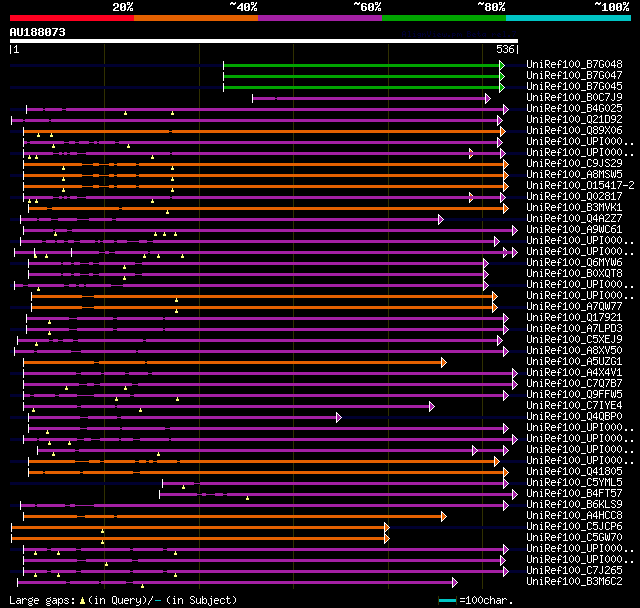
Task: Click the arrowhead ending the A4HCC8 alignment
Action: tap(444, 517)
